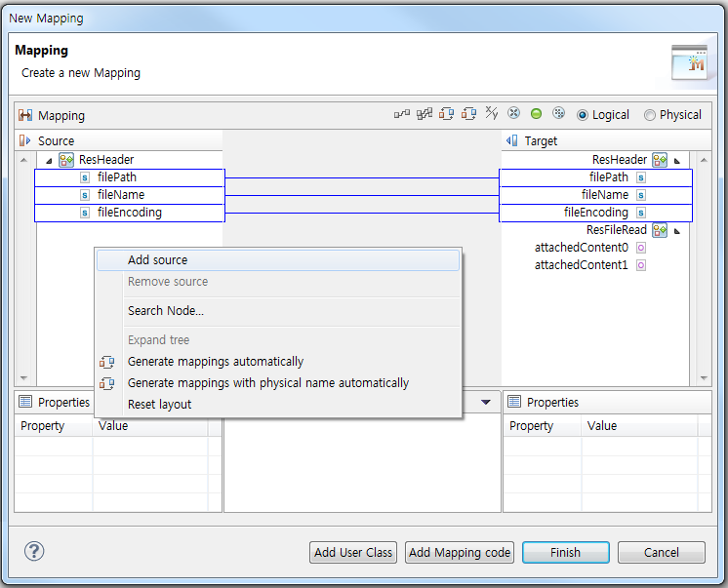Click the attachedContent1 object-type icon
Screen dimensions: 728x588
pos(641,265)
